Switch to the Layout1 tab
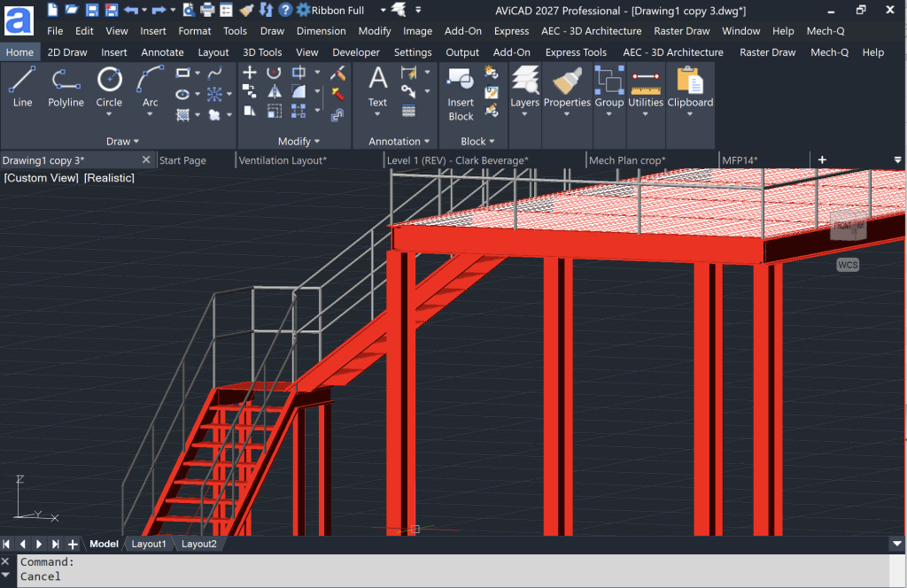 [x=149, y=544]
